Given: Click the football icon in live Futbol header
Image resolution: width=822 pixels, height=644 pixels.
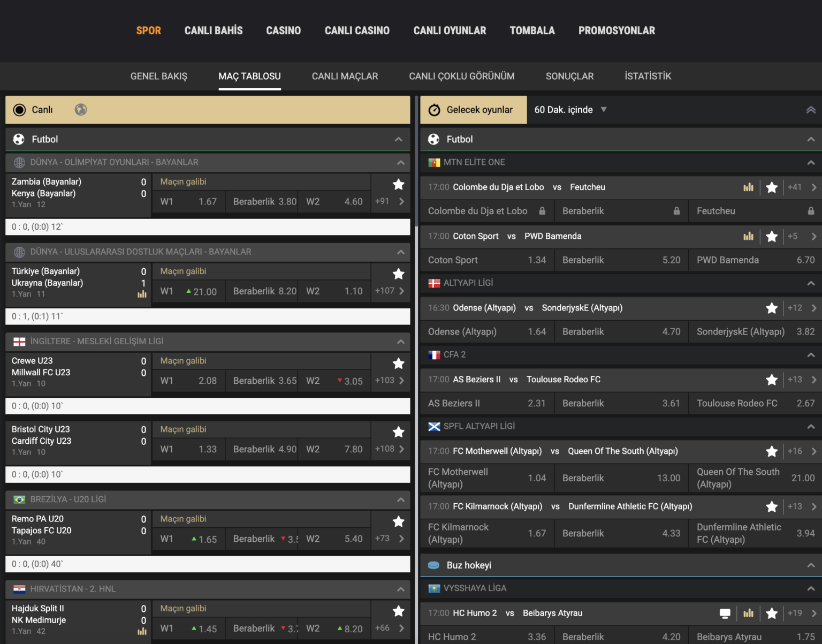Looking at the screenshot, I should point(19,139).
